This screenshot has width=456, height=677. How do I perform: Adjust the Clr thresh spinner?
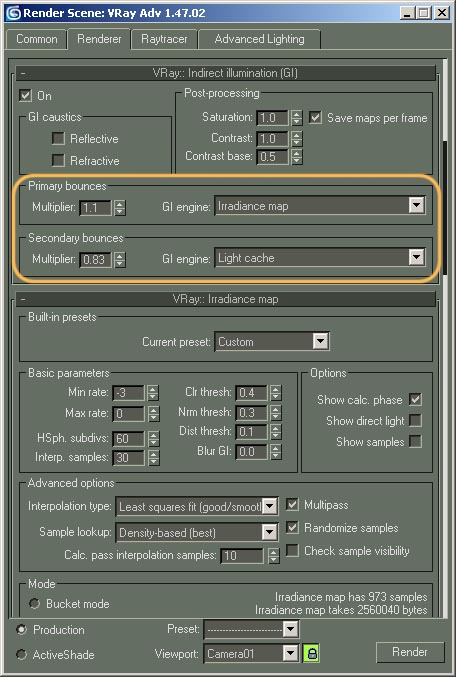276,392
